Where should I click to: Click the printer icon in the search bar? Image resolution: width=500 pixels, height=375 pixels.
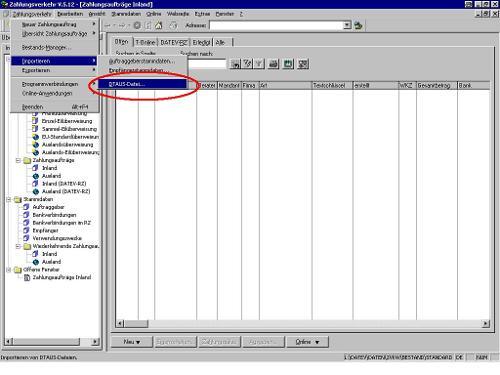(273, 64)
